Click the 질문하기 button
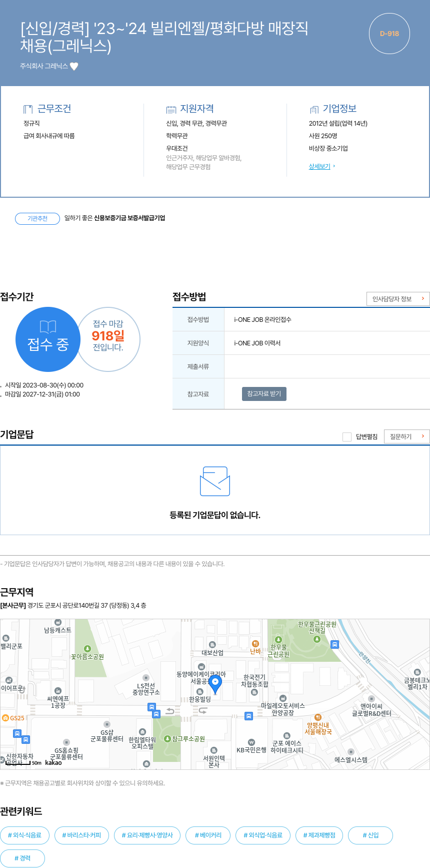This screenshot has width=430, height=868. point(406,437)
